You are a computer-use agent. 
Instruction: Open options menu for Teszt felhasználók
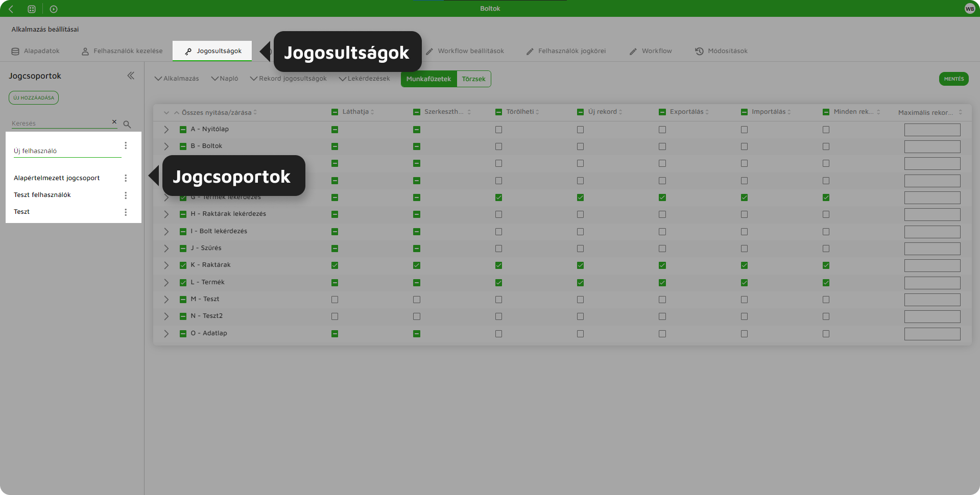click(x=126, y=195)
